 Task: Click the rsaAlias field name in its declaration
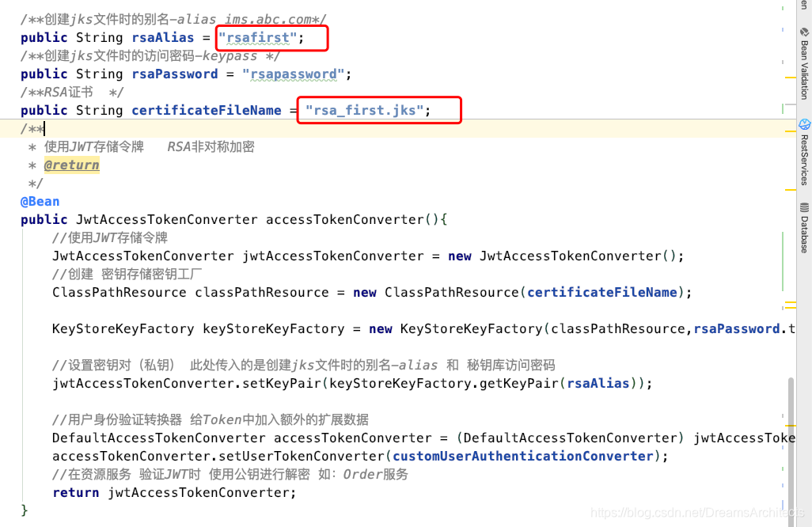pos(163,38)
